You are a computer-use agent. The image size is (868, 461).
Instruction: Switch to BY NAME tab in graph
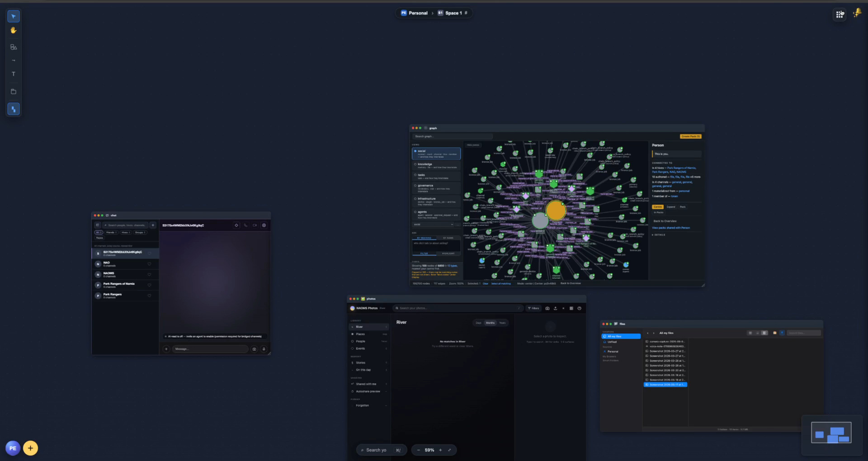[x=448, y=238]
